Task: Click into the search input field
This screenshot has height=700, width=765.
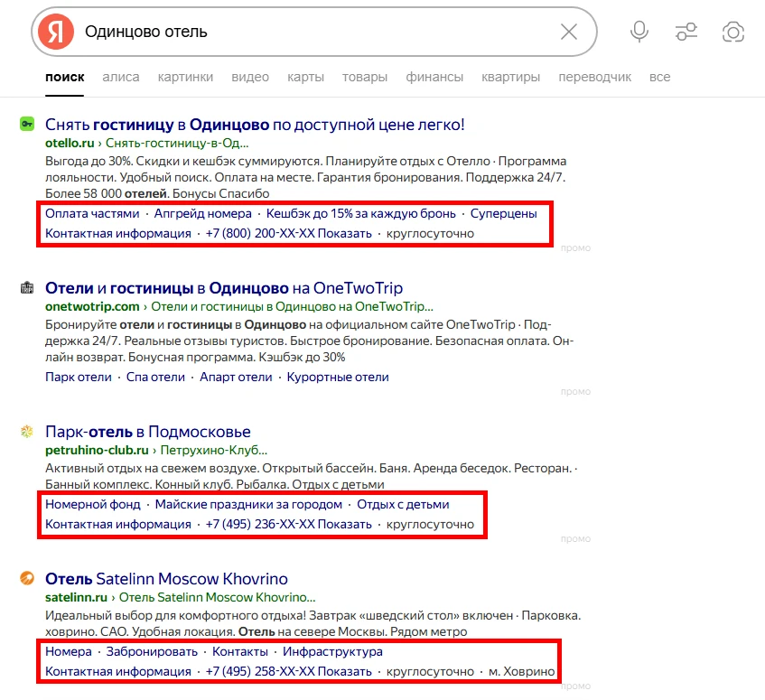Action: 316,33
